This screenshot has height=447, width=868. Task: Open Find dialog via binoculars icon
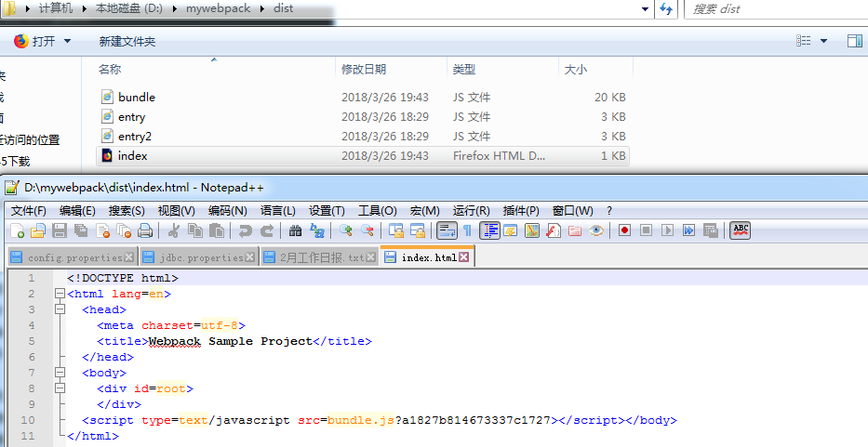tap(295, 230)
